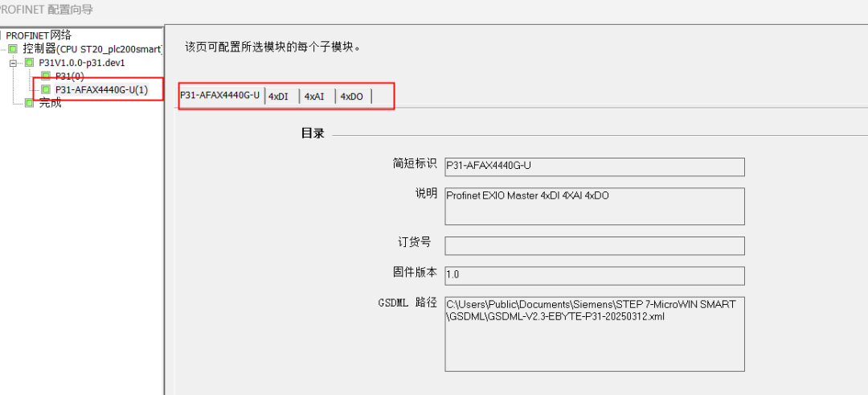Switch to the 4xAI tab
This screenshot has height=395, width=868.
(316, 97)
